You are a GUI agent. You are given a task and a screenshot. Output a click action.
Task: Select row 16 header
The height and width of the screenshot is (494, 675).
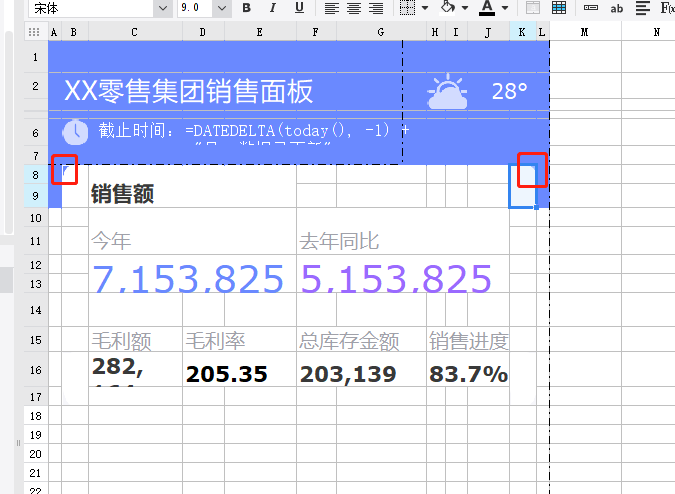click(x=36, y=370)
